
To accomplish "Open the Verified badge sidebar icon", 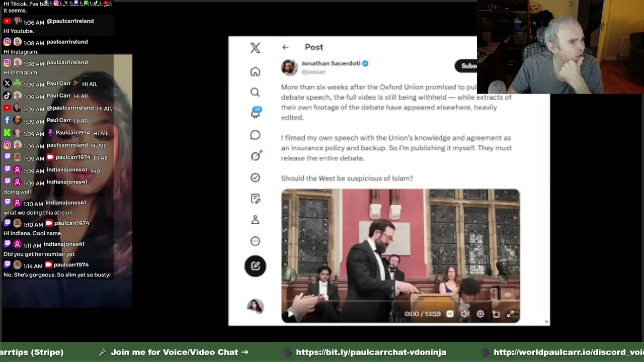I will 255,177.
